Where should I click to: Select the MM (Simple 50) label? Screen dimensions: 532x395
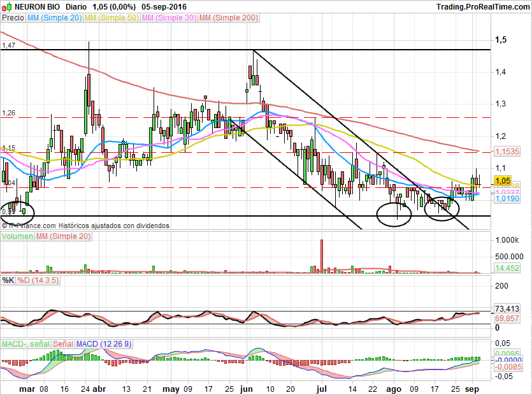pyautogui.click(x=111, y=18)
